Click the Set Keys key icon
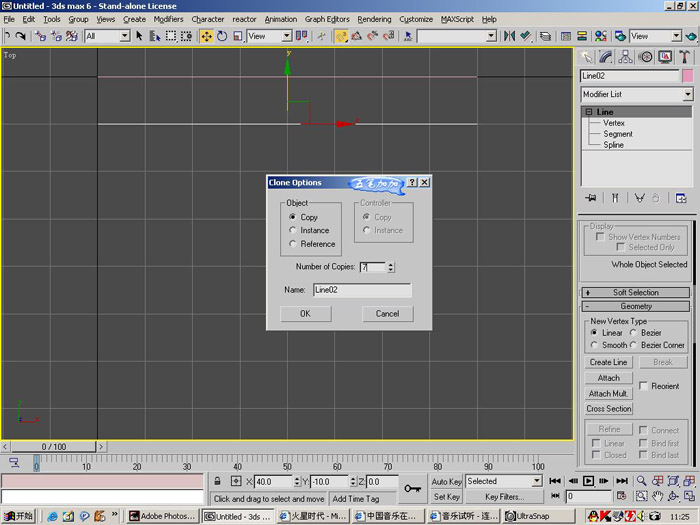The height and width of the screenshot is (525, 700). pyautogui.click(x=412, y=488)
